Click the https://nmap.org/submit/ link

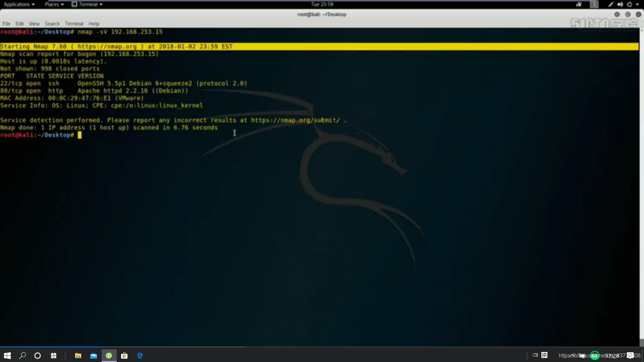pos(295,120)
